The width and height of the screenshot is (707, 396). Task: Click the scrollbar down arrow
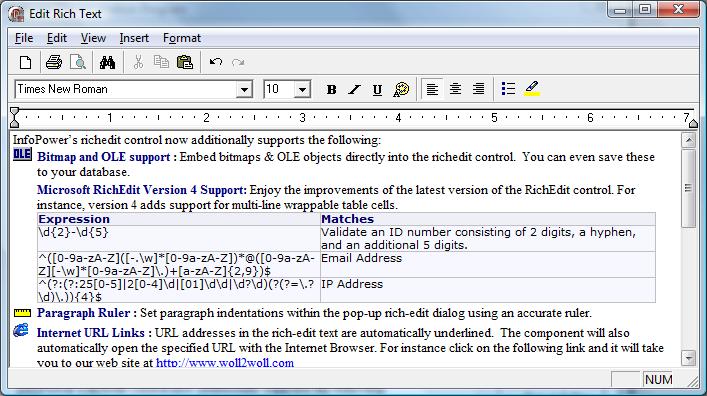point(689,358)
